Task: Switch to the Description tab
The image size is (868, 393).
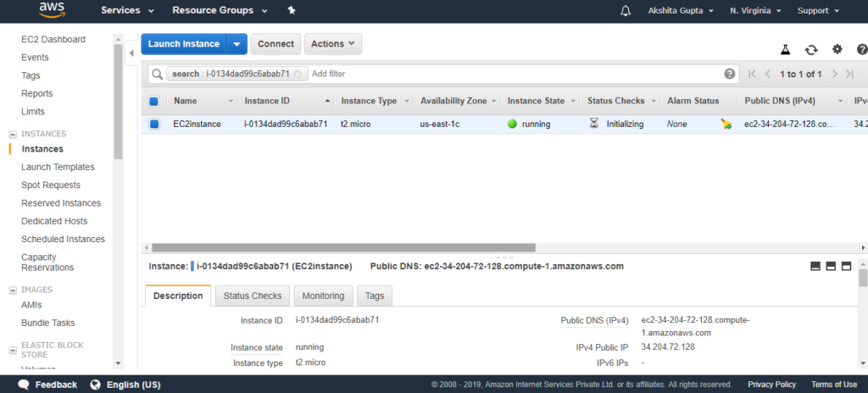Action: 178,296
